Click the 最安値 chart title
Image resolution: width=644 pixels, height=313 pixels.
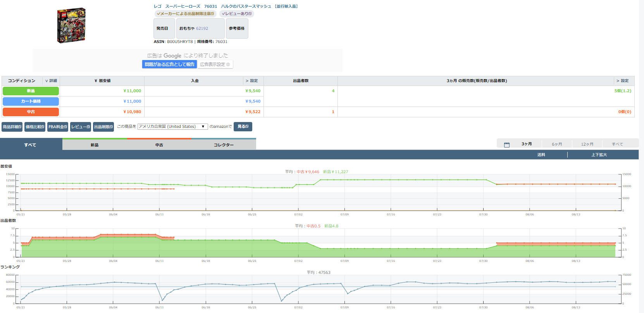pyautogui.click(x=6, y=166)
